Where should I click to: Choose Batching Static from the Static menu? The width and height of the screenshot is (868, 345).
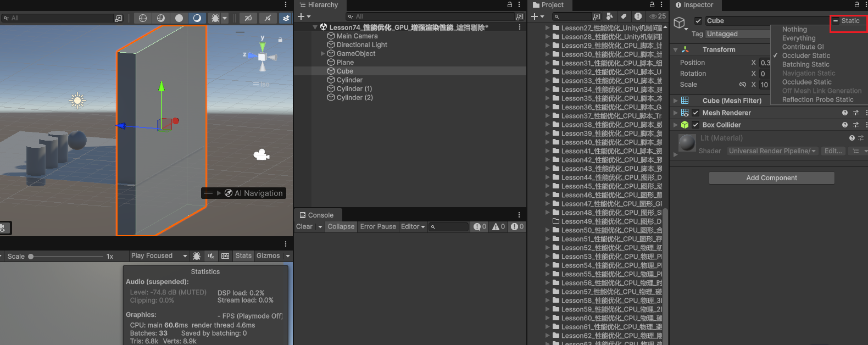[x=805, y=64]
